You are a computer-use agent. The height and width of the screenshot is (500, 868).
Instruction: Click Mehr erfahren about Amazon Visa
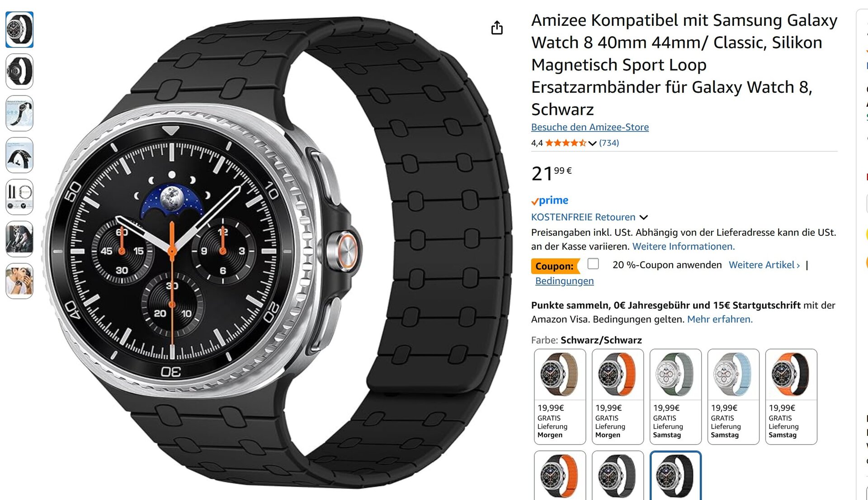tap(720, 319)
